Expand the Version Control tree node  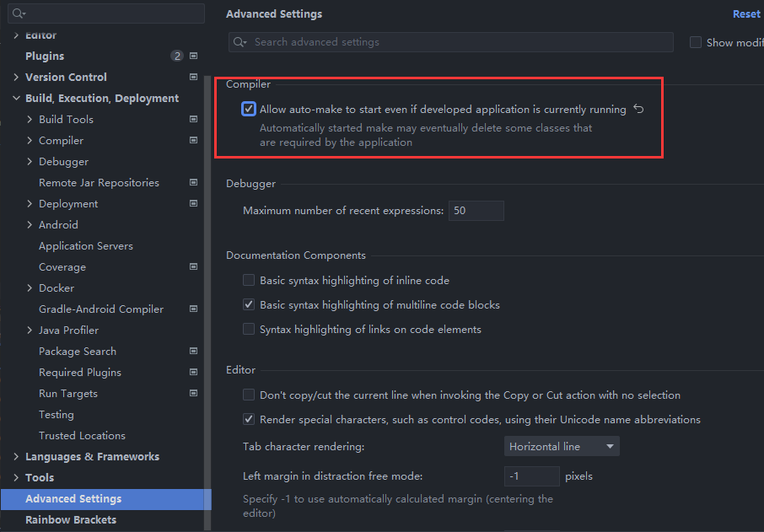pos(16,78)
